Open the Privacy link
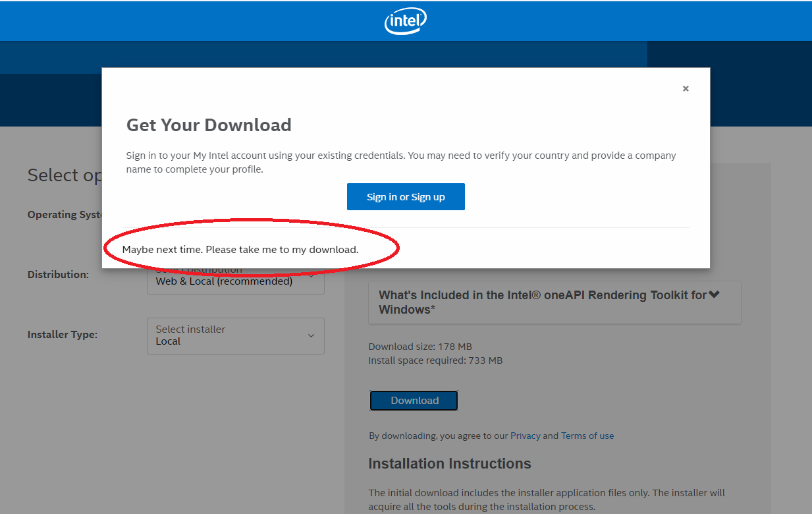 pyautogui.click(x=526, y=436)
